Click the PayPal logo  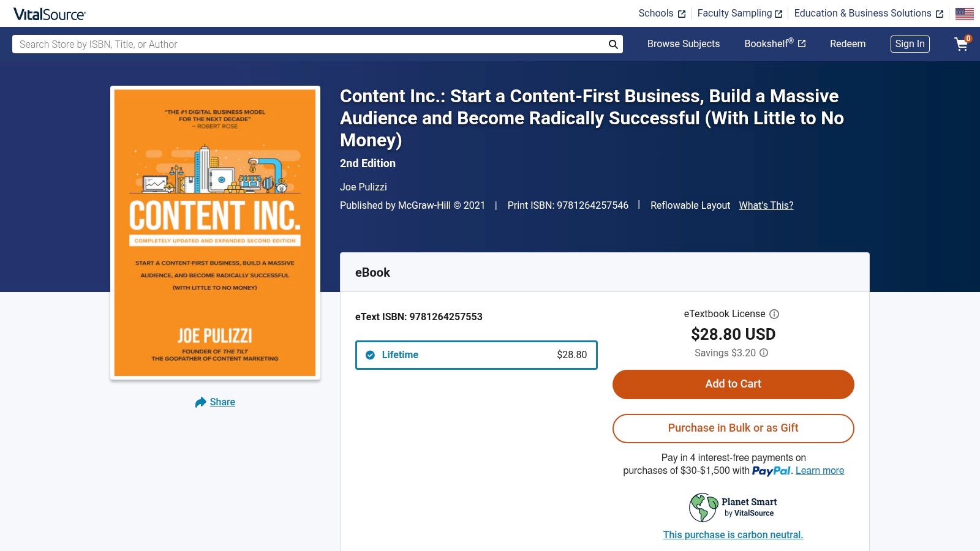[771, 471]
